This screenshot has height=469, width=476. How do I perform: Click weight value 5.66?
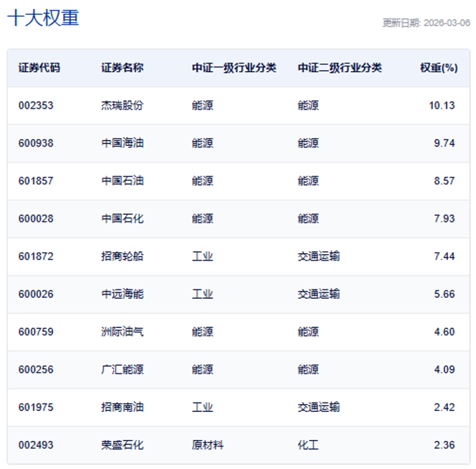tap(444, 294)
